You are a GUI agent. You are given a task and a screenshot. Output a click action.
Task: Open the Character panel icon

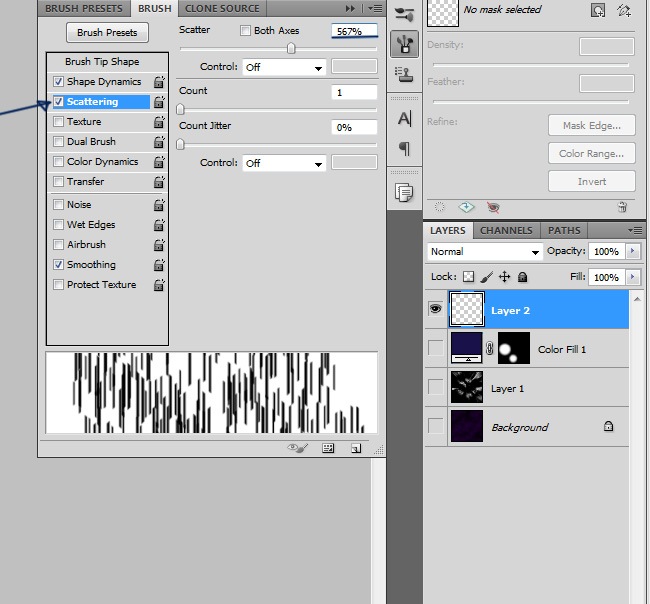tap(404, 119)
